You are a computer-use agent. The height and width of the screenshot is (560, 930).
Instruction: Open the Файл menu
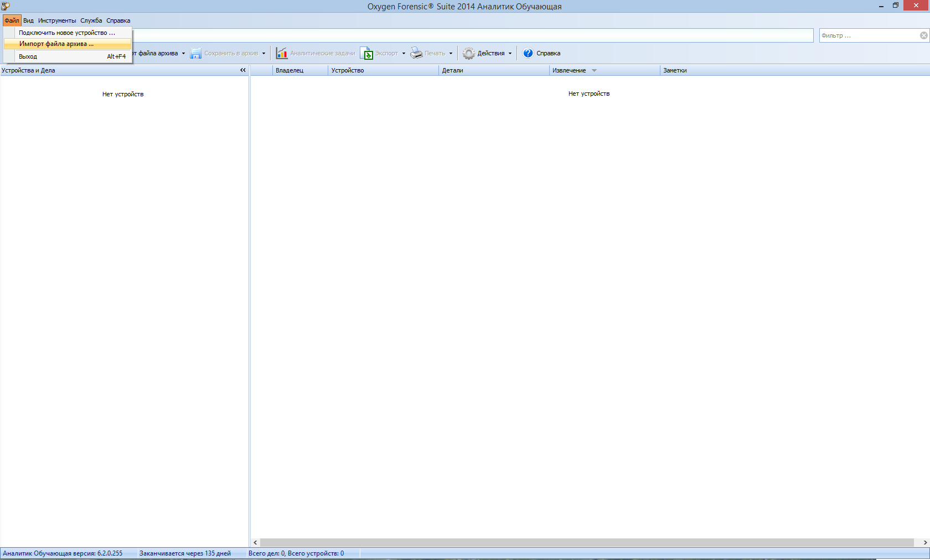(x=12, y=20)
